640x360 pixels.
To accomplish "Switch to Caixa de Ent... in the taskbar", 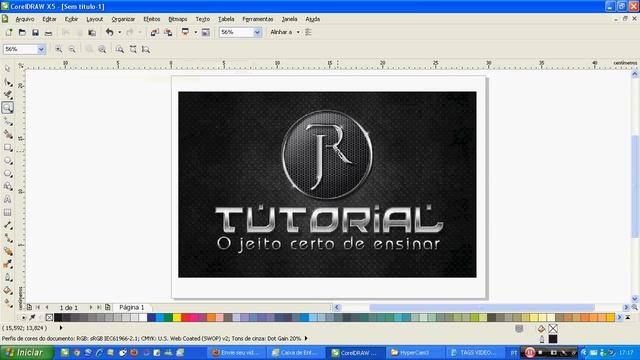I will tap(296, 353).
